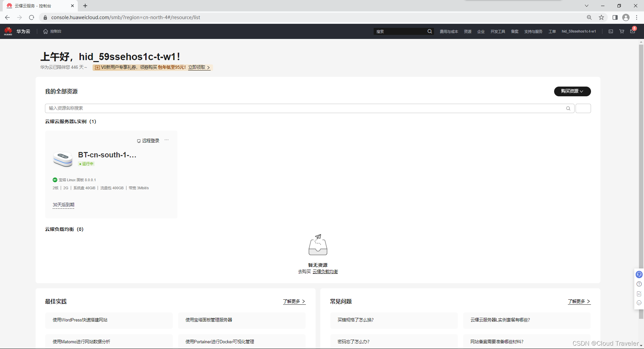Open the 密码忘了怎么办? question
This screenshot has width=644, height=349.
point(394,342)
